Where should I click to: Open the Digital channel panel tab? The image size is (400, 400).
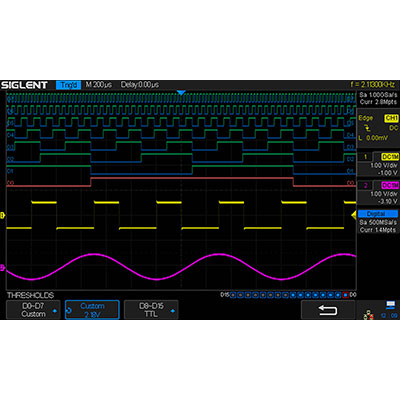[378, 214]
